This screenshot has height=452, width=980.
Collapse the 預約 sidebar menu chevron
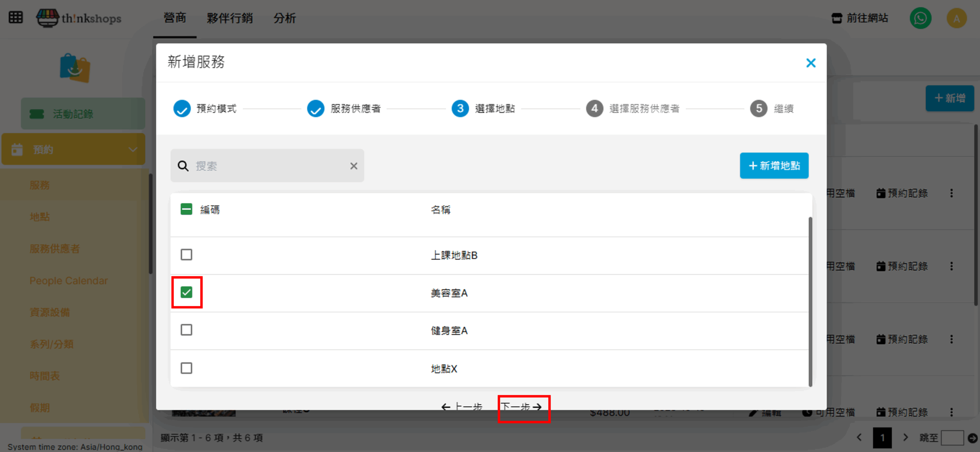(133, 149)
